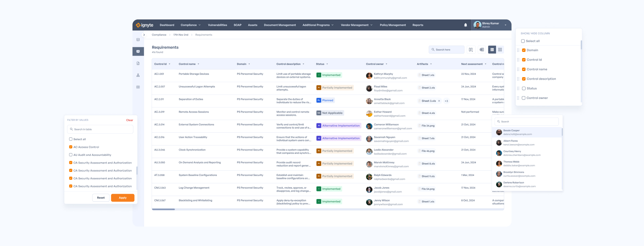Open the SCAP menu item
The image size is (644, 246).
point(237,25)
